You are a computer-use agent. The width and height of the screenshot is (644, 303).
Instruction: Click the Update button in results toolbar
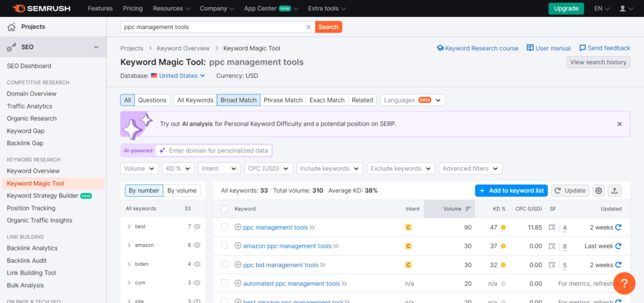(x=570, y=190)
